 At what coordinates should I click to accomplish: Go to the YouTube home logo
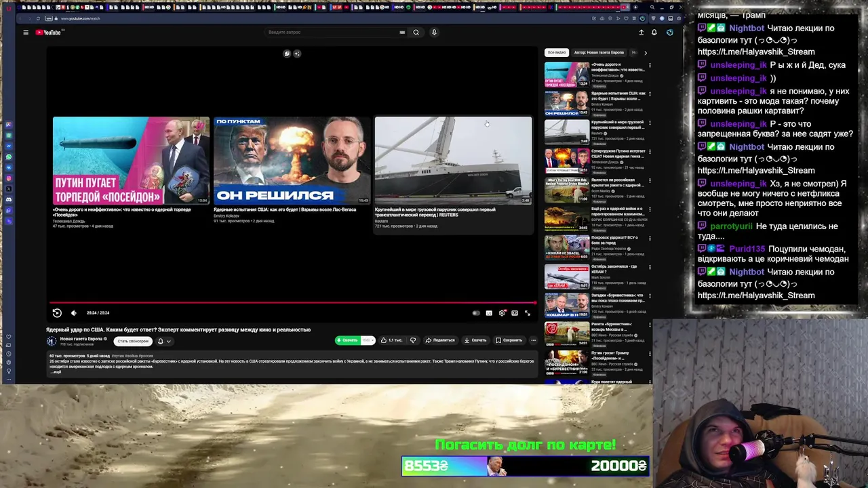click(x=48, y=33)
